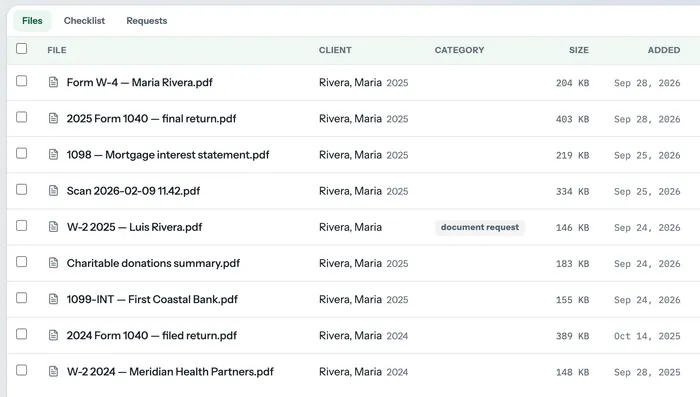700x397 pixels.
Task: Click the 389 KB size value
Action: (x=572, y=336)
